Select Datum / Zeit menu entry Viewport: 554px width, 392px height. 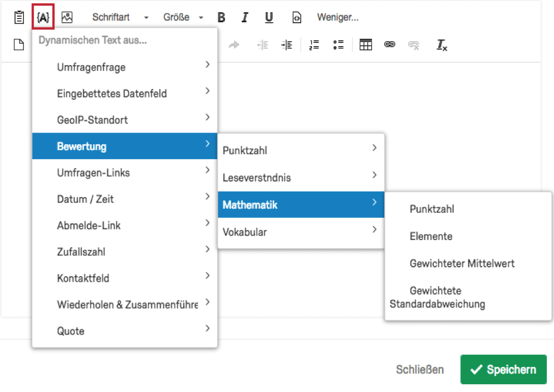click(x=125, y=199)
